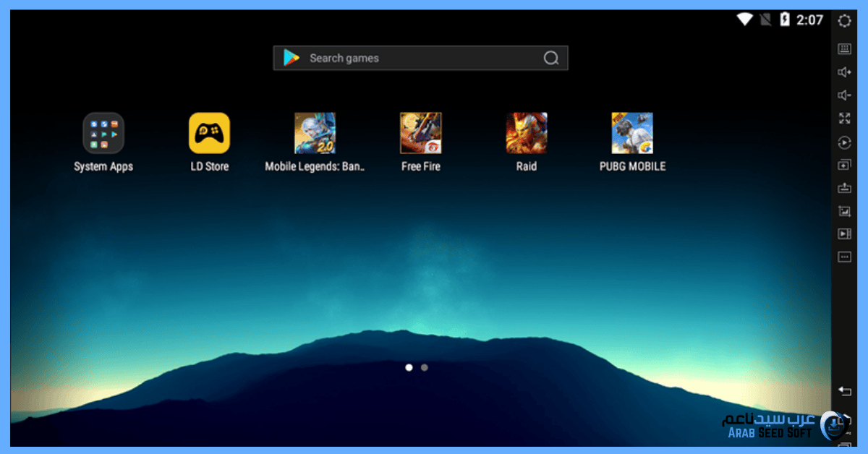Decrease volume using the sidebar speaker icon

pos(844,95)
